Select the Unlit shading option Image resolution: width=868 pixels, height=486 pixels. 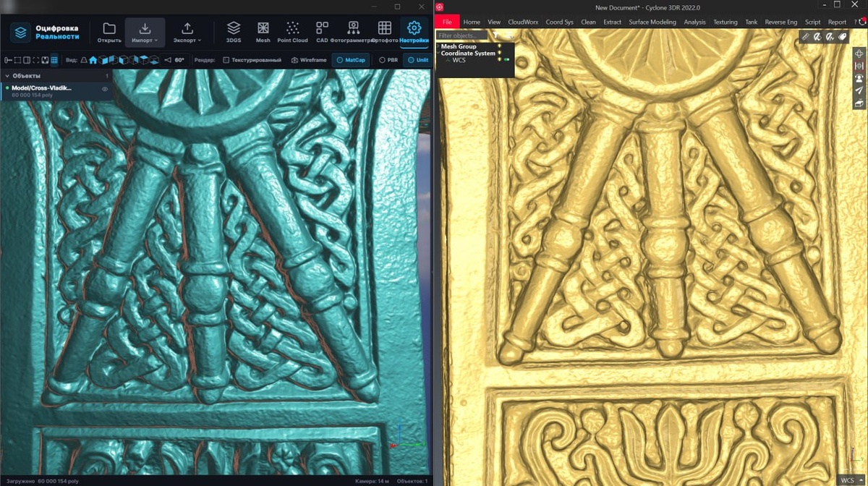click(417, 60)
